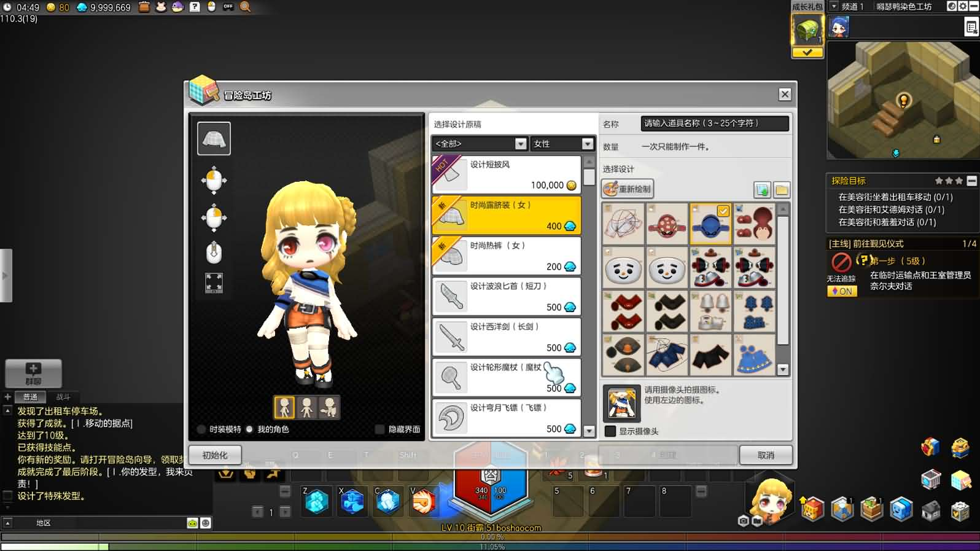Click the 取消 cancel button
980x551 pixels.
click(x=766, y=455)
